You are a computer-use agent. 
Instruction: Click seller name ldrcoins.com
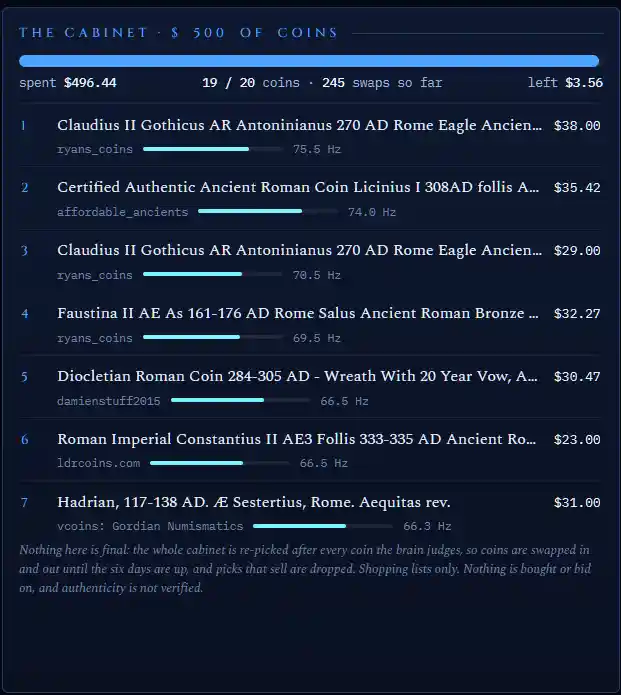98,463
